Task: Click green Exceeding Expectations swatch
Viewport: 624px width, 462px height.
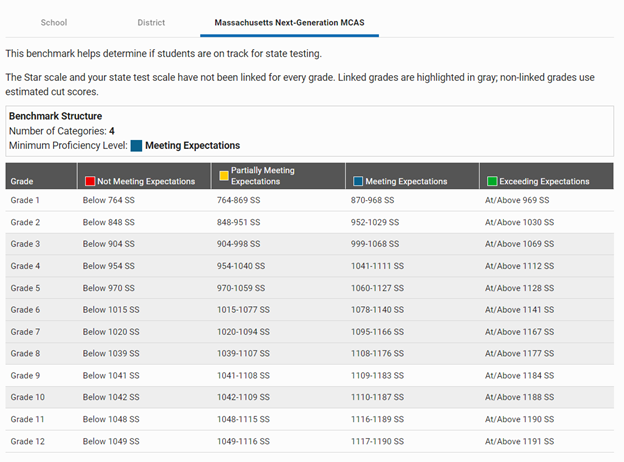Action: tap(492, 181)
